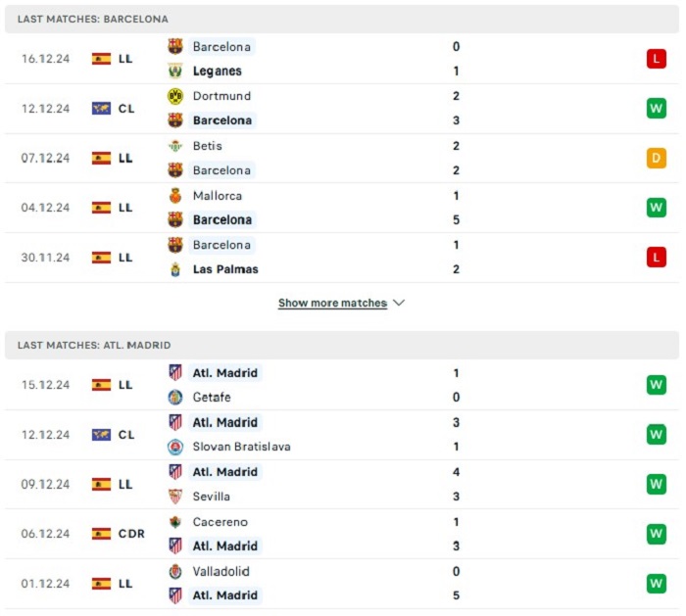Image resolution: width=686 pixels, height=616 pixels.
Task: Click the Las Palmas club crest
Action: point(175,269)
